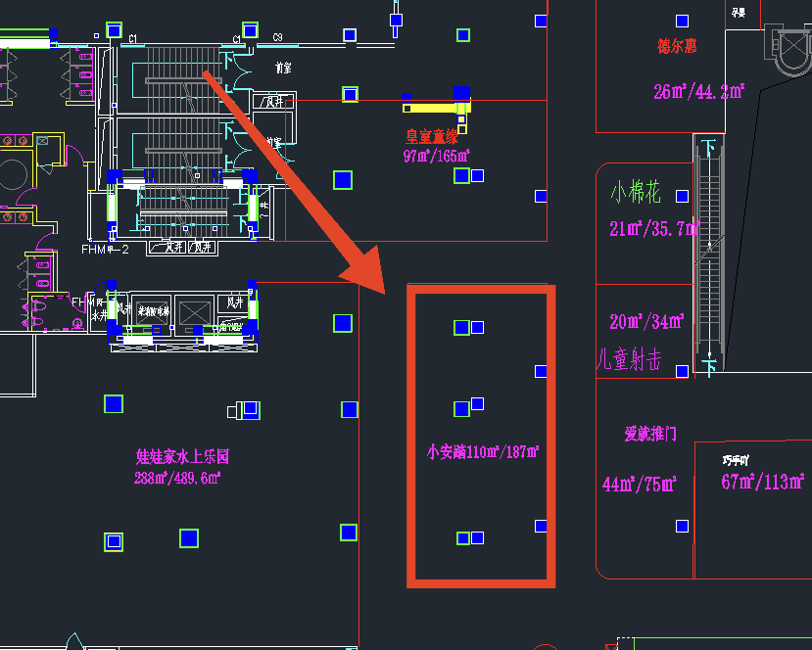This screenshot has width=812, height=650.
Task: Click the yellow horizontal bar symbol
Action: pyautogui.click(x=433, y=108)
